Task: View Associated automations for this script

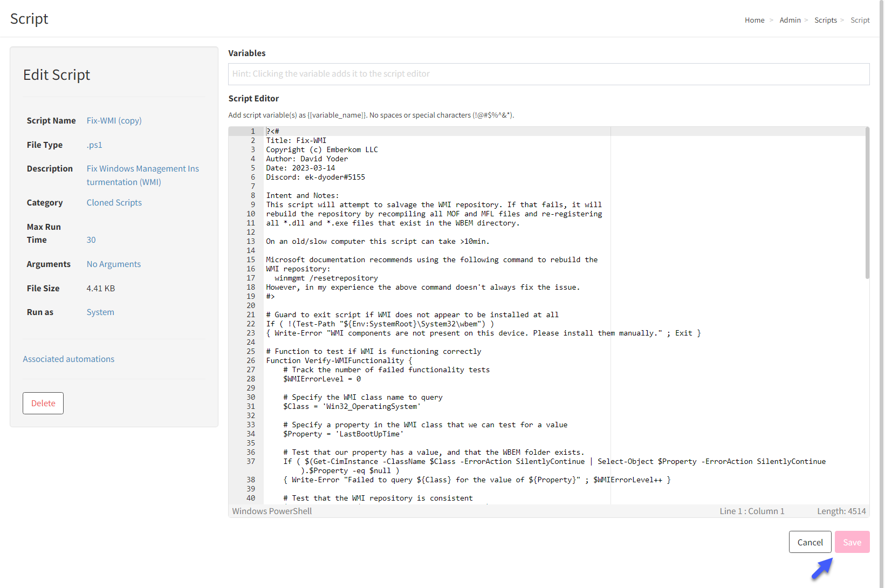Action: pos(68,359)
